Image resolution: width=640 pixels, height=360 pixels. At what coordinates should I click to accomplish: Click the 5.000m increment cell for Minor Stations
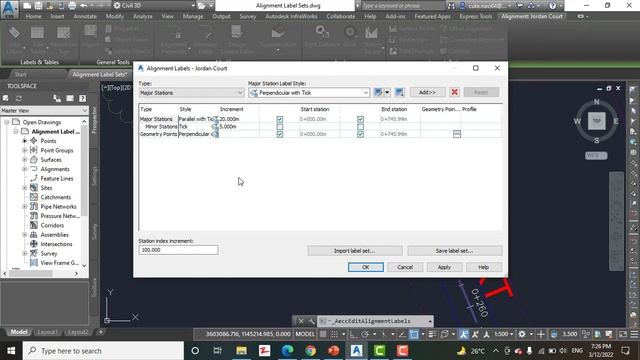239,127
